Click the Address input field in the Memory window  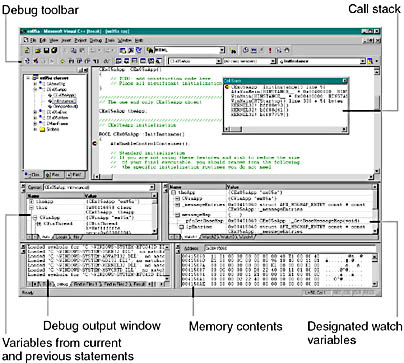[289, 248]
